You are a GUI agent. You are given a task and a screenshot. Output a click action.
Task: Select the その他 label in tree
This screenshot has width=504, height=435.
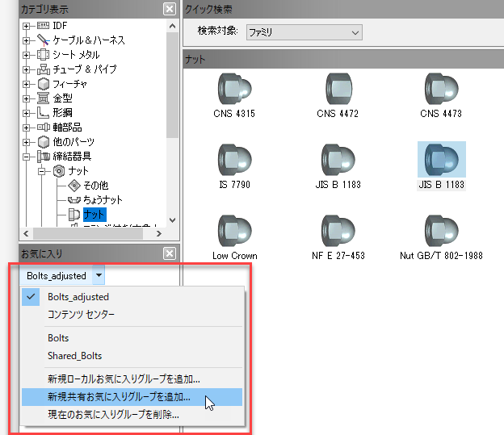[x=96, y=186]
